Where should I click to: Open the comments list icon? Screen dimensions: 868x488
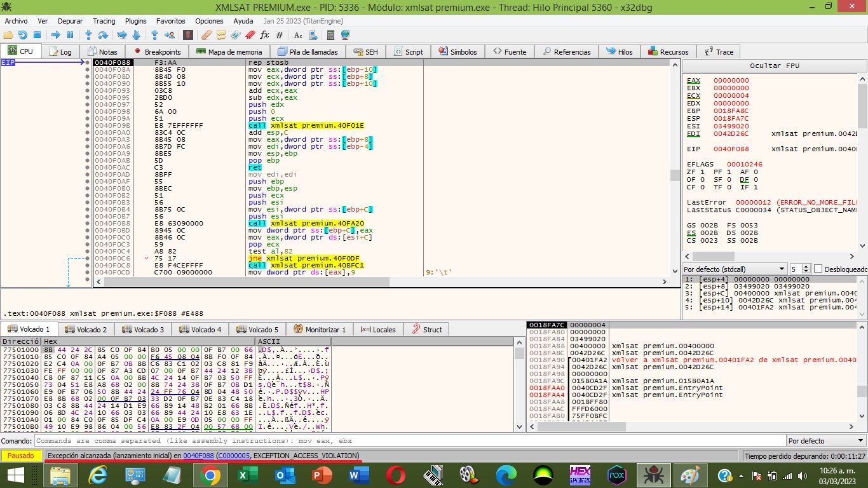coord(221,35)
